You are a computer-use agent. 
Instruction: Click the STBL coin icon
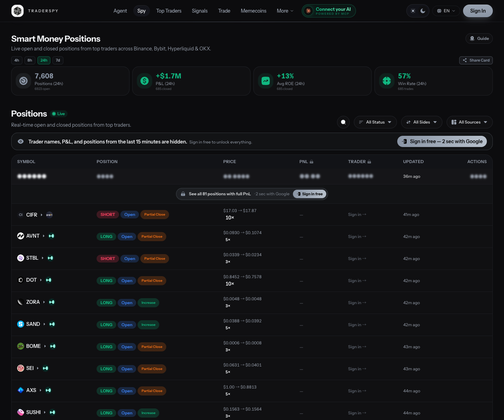click(x=21, y=258)
